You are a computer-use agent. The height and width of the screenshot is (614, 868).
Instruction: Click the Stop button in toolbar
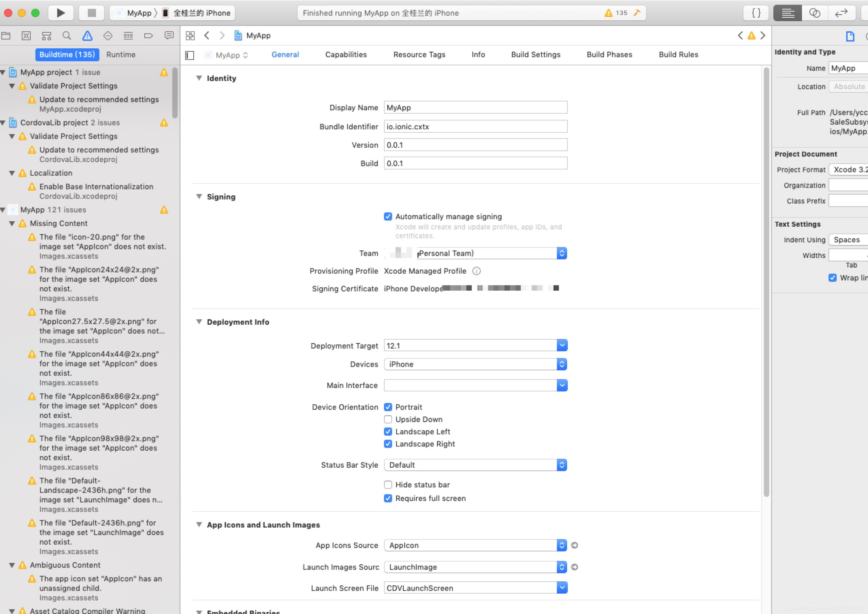click(92, 13)
